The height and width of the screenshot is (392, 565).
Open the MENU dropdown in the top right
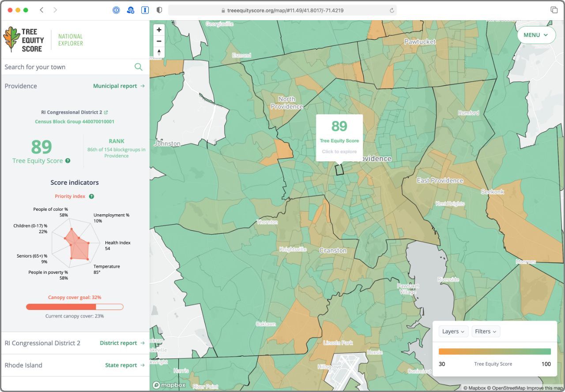pos(536,35)
